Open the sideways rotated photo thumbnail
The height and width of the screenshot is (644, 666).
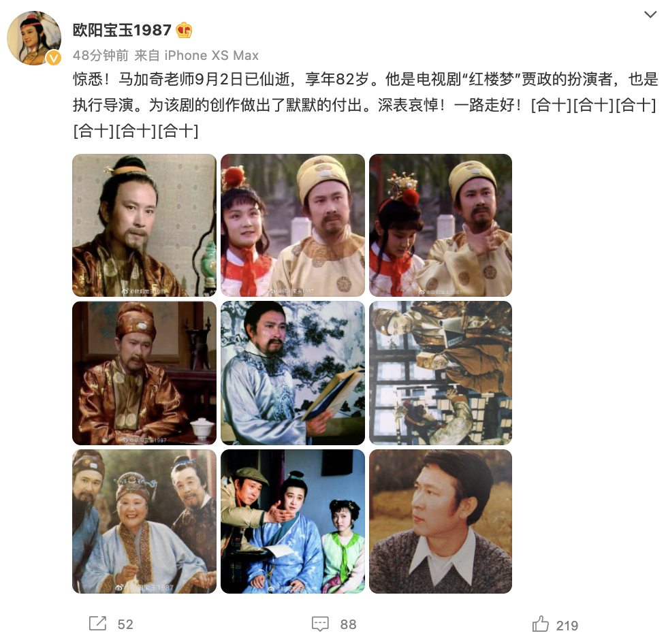tap(441, 373)
